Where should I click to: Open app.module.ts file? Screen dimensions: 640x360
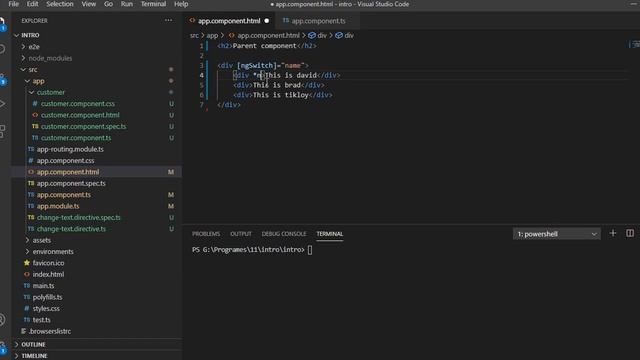(x=58, y=207)
